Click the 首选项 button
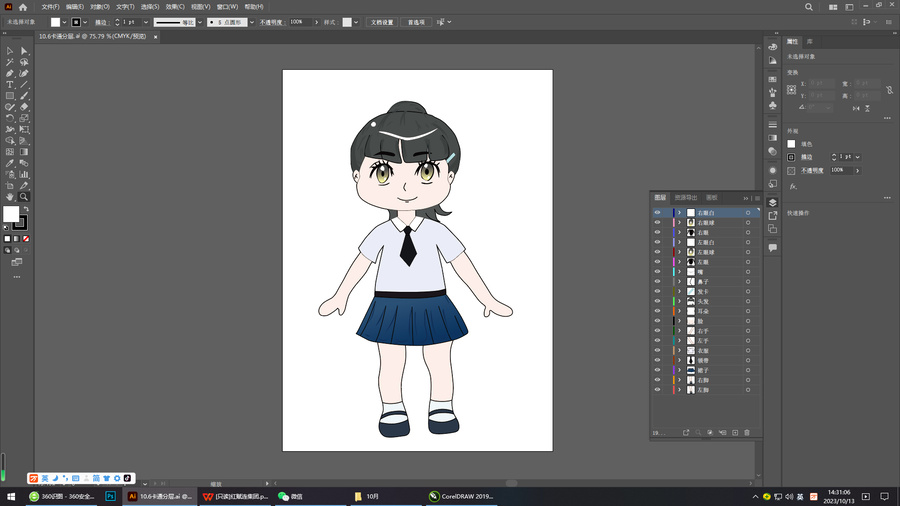900x506 pixels. point(416,22)
